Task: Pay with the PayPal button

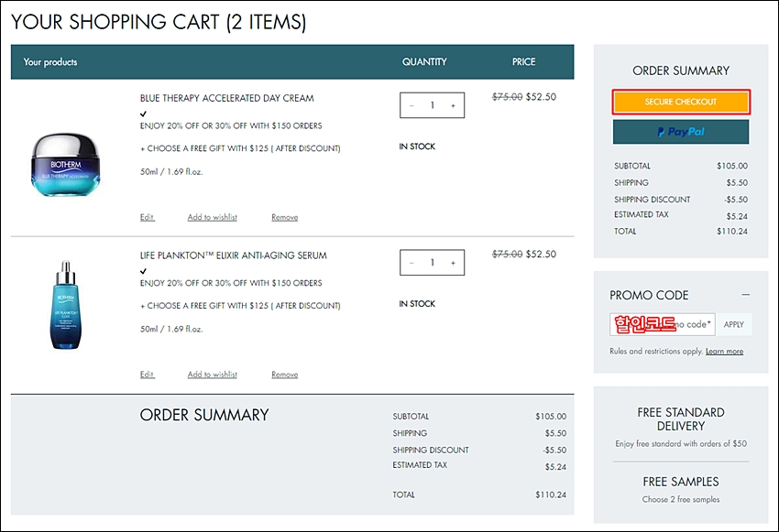Action: point(681,132)
